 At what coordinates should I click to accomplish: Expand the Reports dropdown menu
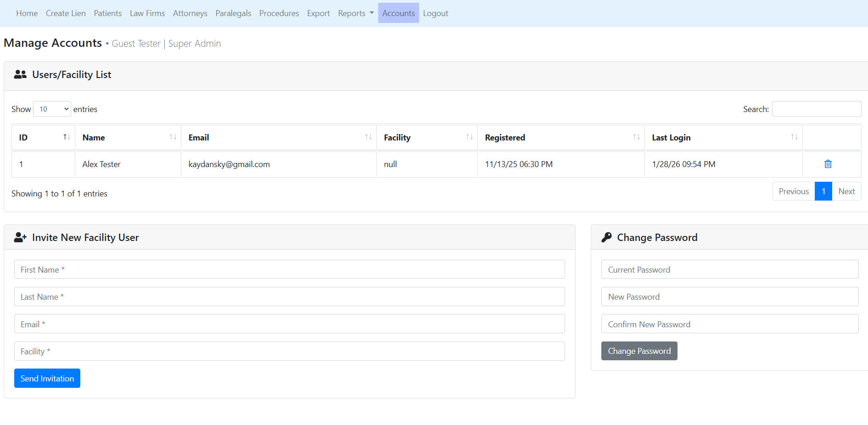(x=355, y=13)
